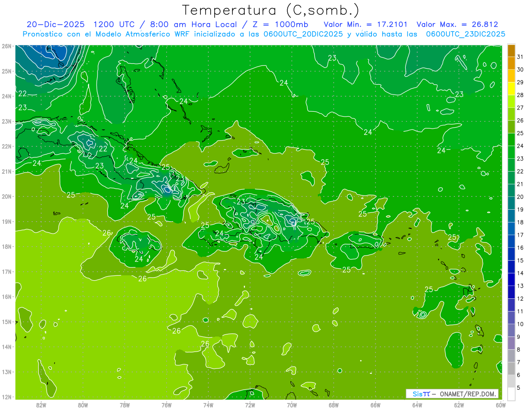Click the lime swatch between 27 and 28
532x411 pixels.
(511, 102)
